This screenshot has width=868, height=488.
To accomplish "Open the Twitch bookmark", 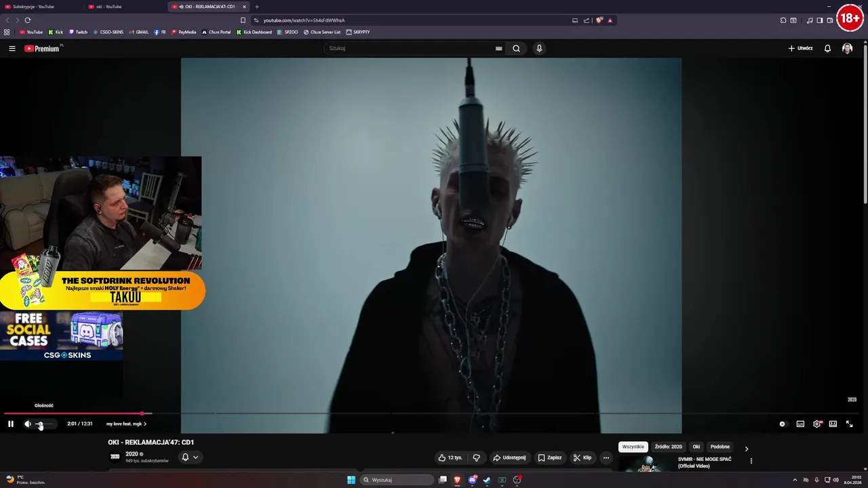I will pyautogui.click(x=78, y=32).
